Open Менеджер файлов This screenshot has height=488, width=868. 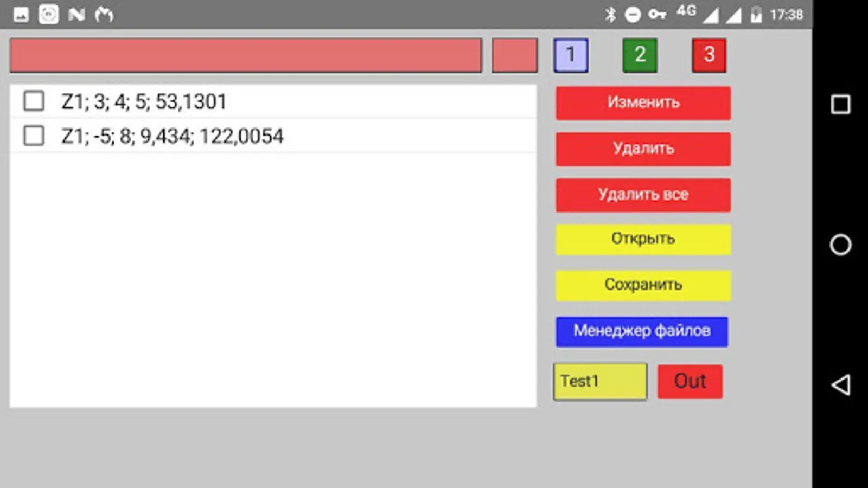click(642, 331)
